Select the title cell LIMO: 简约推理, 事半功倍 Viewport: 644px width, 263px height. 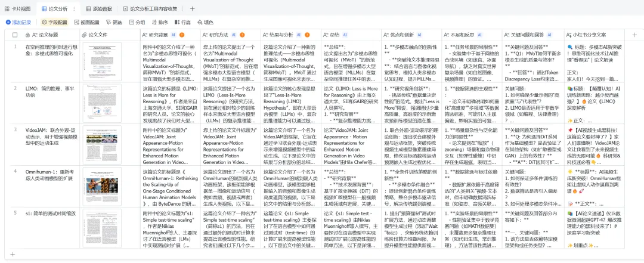click(50, 103)
